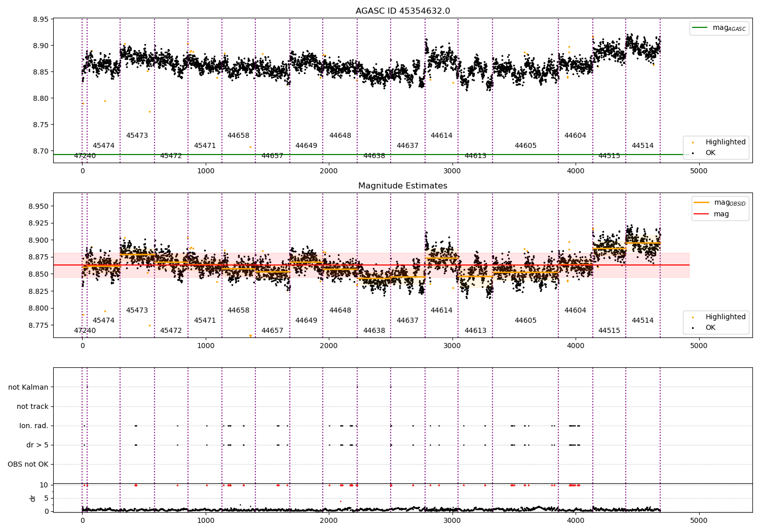Click the "OBS not OK" axis label

click(28, 464)
